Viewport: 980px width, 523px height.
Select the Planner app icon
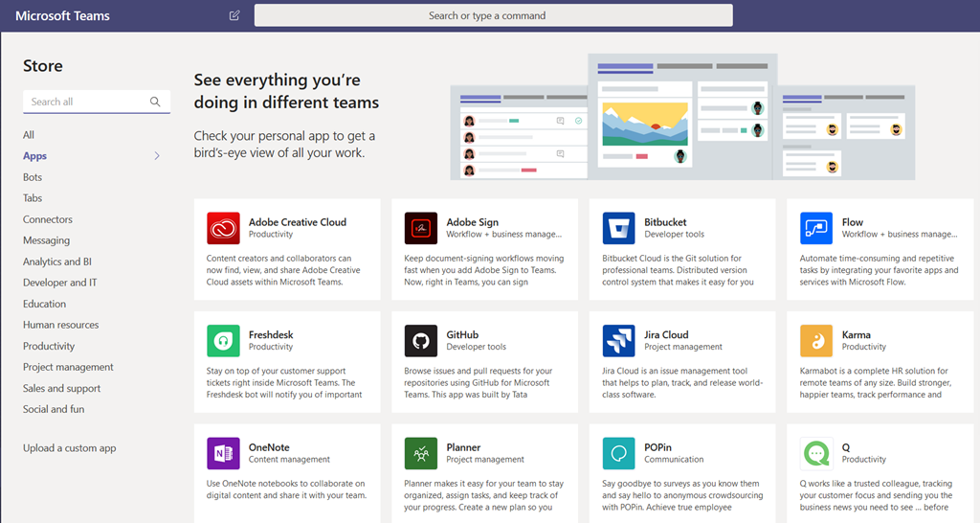421,453
